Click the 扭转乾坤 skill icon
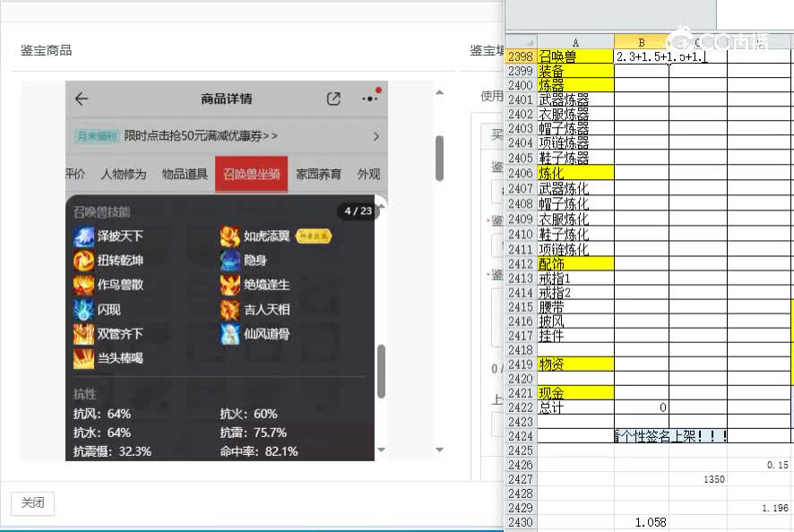Screen dimensions: 794x532 83,261
